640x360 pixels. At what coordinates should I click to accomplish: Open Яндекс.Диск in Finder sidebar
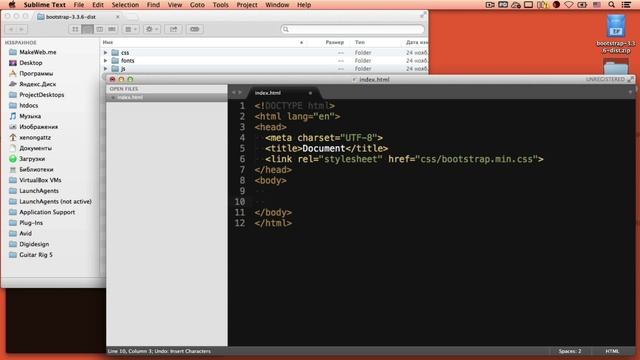[38, 84]
